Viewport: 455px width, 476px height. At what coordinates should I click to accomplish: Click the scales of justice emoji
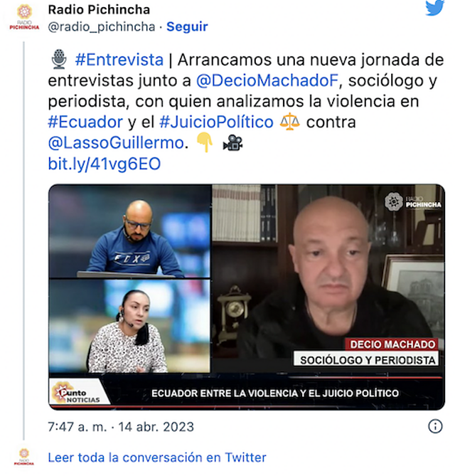click(289, 122)
